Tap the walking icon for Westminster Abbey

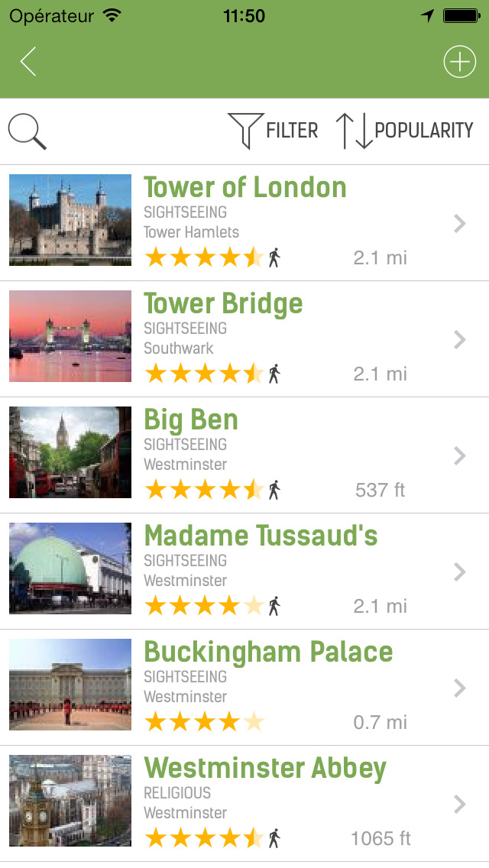(274, 838)
